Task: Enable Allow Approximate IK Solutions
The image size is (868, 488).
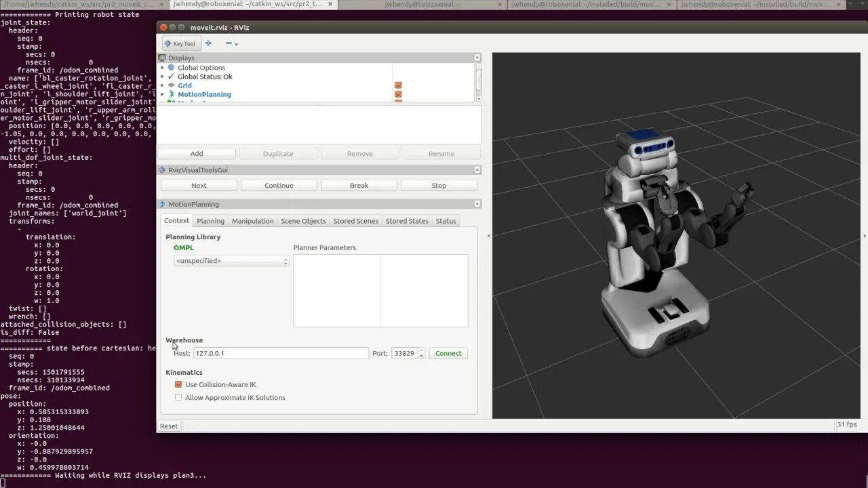Action: tap(178, 398)
